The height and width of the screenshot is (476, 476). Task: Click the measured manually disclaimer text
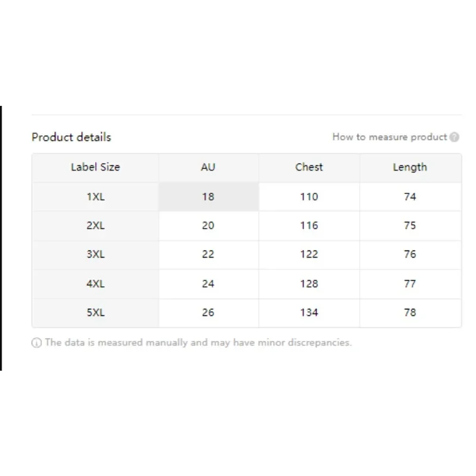(198, 343)
